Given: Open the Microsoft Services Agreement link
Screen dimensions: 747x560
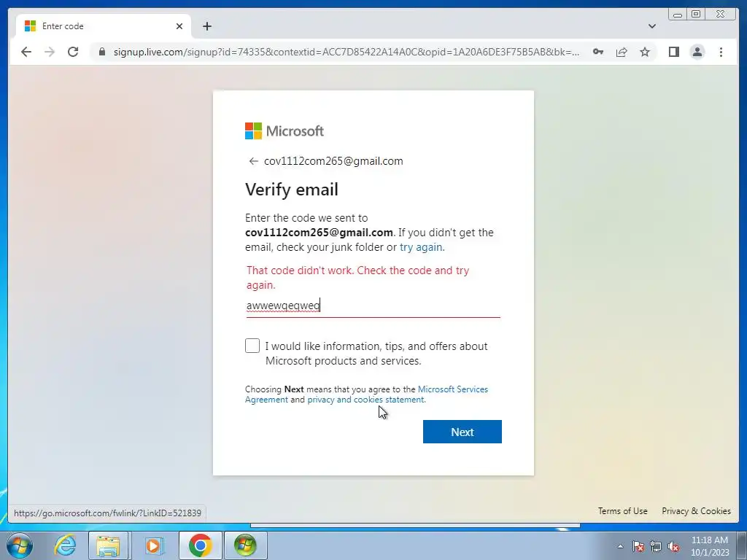Looking at the screenshot, I should coord(366,394).
